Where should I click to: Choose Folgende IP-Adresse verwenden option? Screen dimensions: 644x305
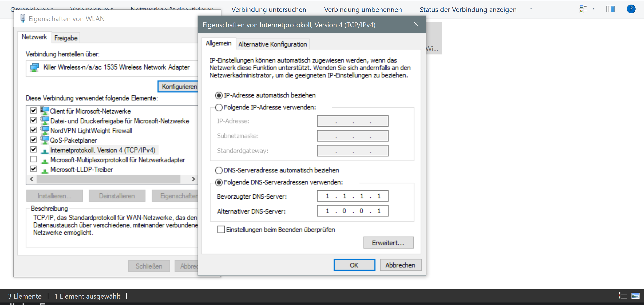click(x=219, y=107)
